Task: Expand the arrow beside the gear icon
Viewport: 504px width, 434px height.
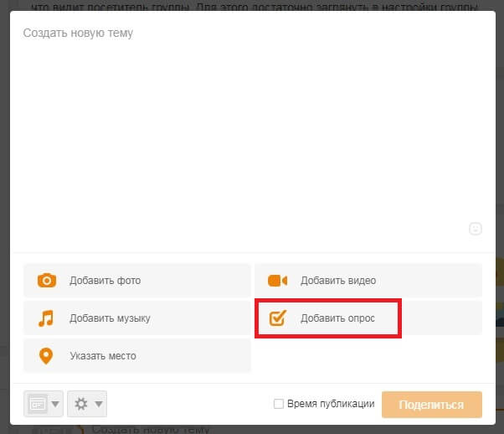Action: point(99,405)
